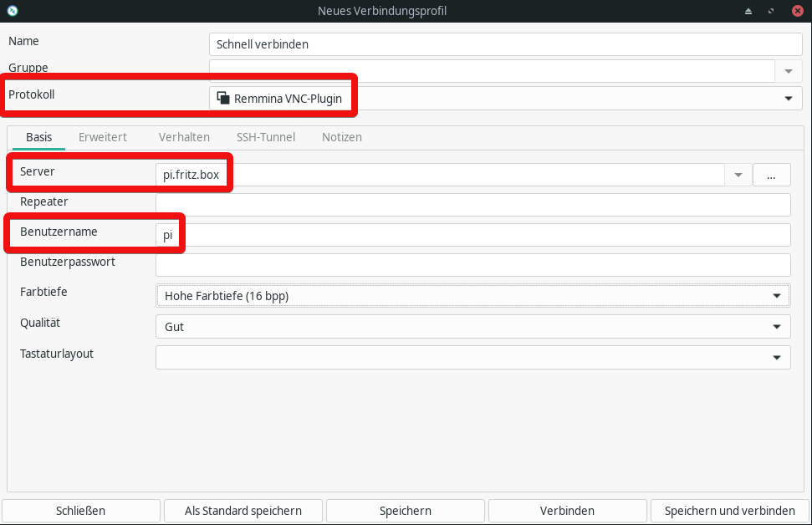812x525 pixels.
Task: Click the 'Neues Verbindungsprofil' window title
Action: point(382,11)
